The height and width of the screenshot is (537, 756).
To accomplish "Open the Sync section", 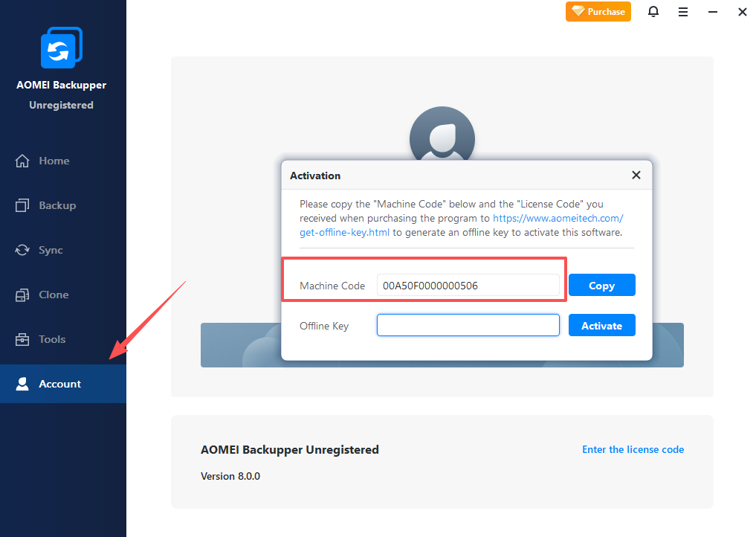I will click(x=51, y=250).
